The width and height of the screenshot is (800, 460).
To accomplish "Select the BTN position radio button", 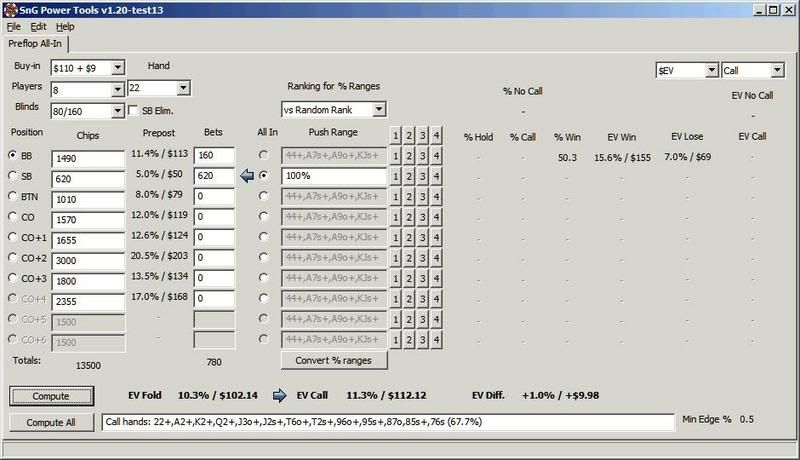I will (13, 197).
